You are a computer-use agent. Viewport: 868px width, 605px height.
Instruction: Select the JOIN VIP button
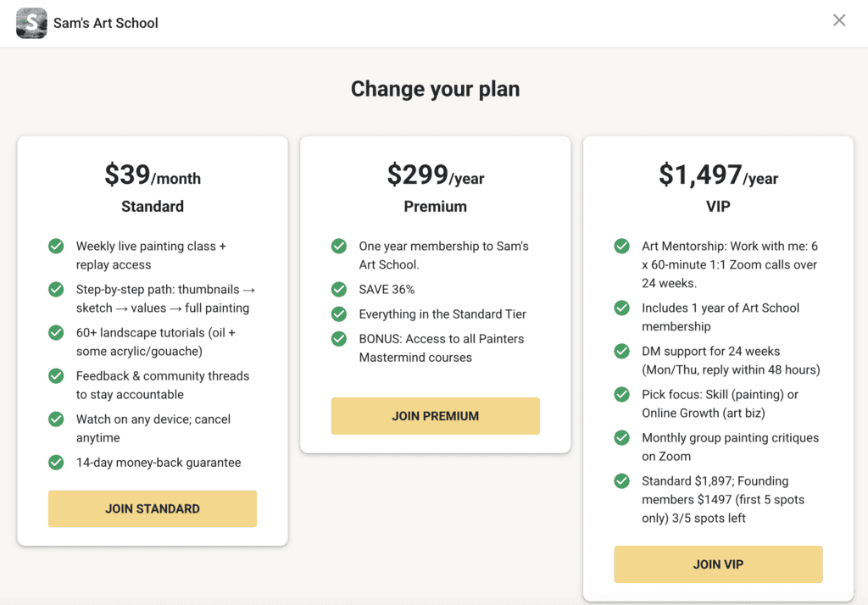tap(718, 564)
